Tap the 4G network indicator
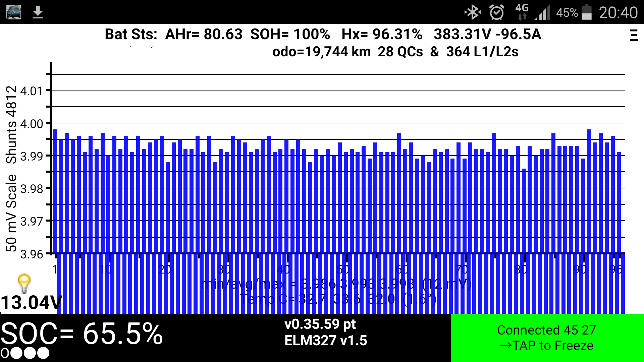Image resolution: width=644 pixels, height=362 pixels. [x=522, y=12]
